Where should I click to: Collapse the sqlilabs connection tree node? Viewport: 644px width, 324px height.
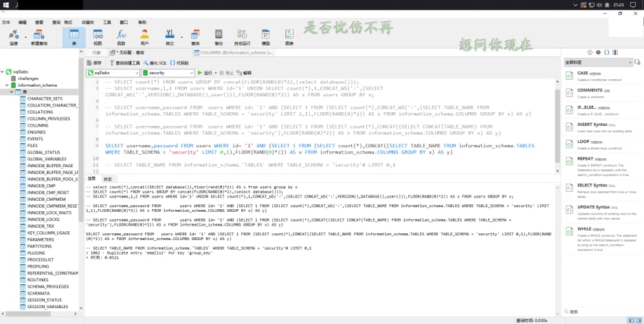[x=3, y=72]
